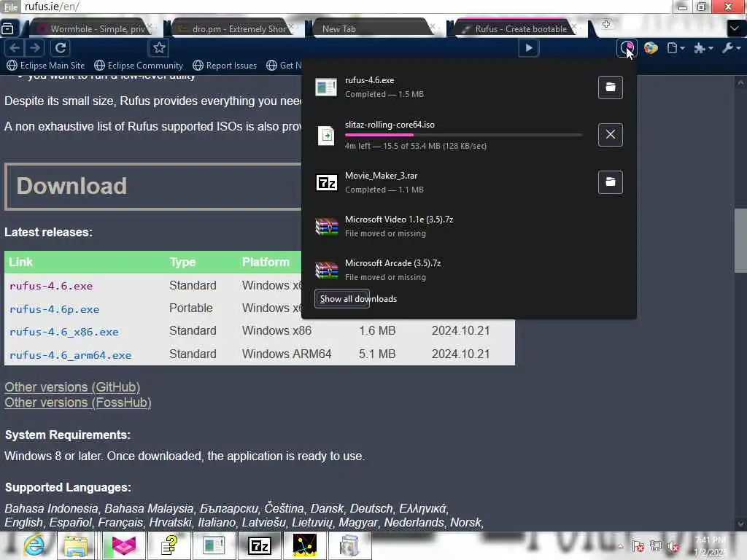The width and height of the screenshot is (747, 560).
Task: Close the dro.pm tab
Action: pos(292,27)
